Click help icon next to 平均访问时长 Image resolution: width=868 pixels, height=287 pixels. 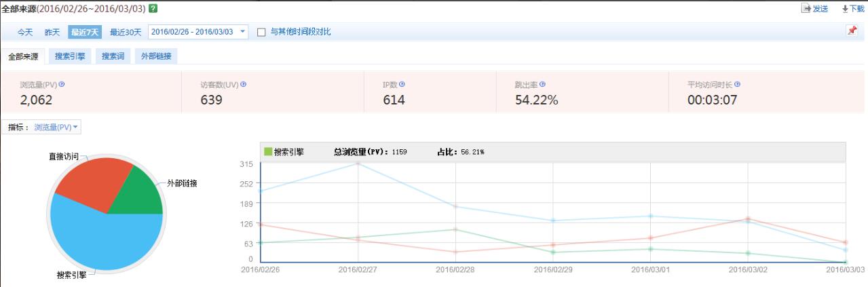737,85
